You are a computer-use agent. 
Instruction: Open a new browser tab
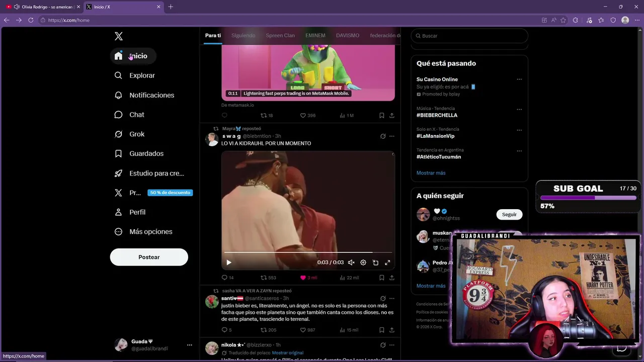coord(171,7)
